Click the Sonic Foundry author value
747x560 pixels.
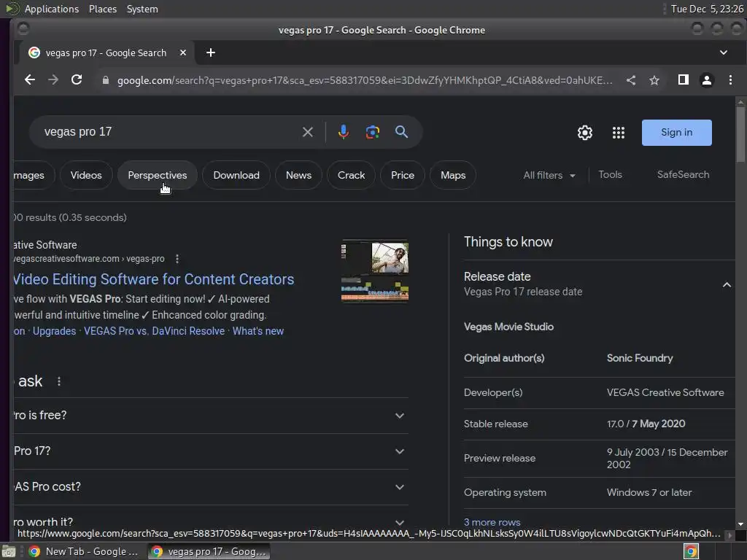pos(640,358)
